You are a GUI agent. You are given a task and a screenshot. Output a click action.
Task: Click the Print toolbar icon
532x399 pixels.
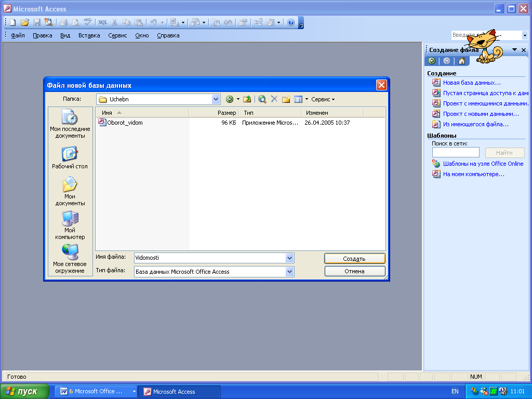pos(63,23)
